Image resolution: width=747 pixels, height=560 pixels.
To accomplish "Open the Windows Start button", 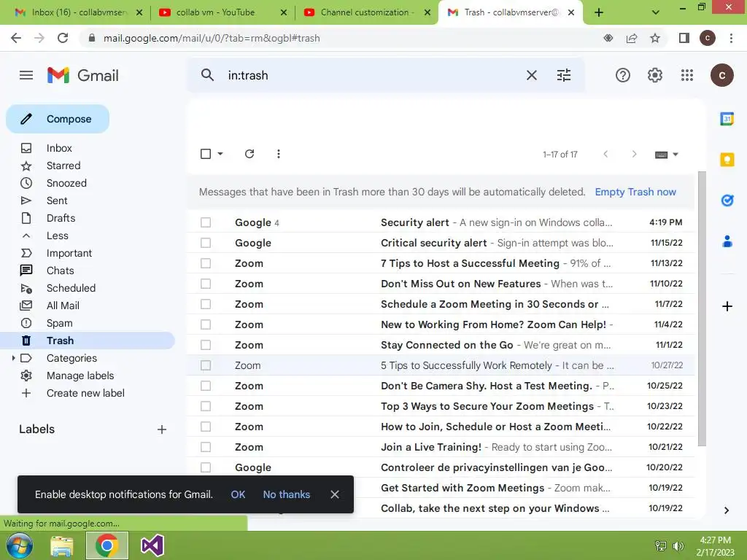I will (x=19, y=545).
